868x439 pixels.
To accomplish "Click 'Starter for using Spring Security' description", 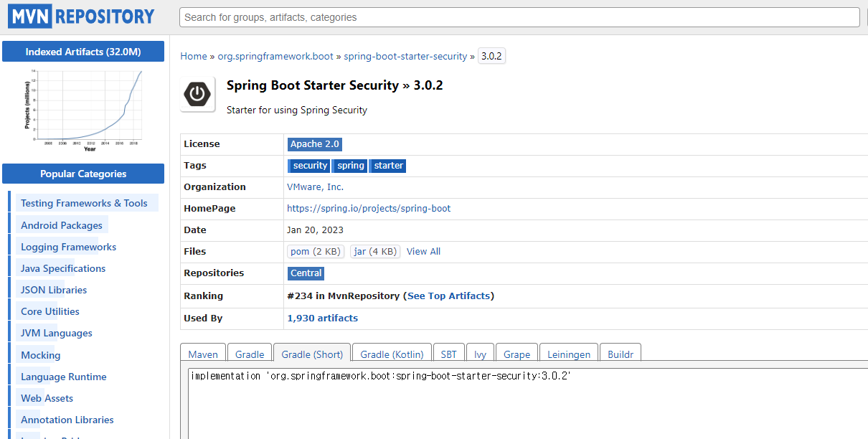I will pos(297,110).
